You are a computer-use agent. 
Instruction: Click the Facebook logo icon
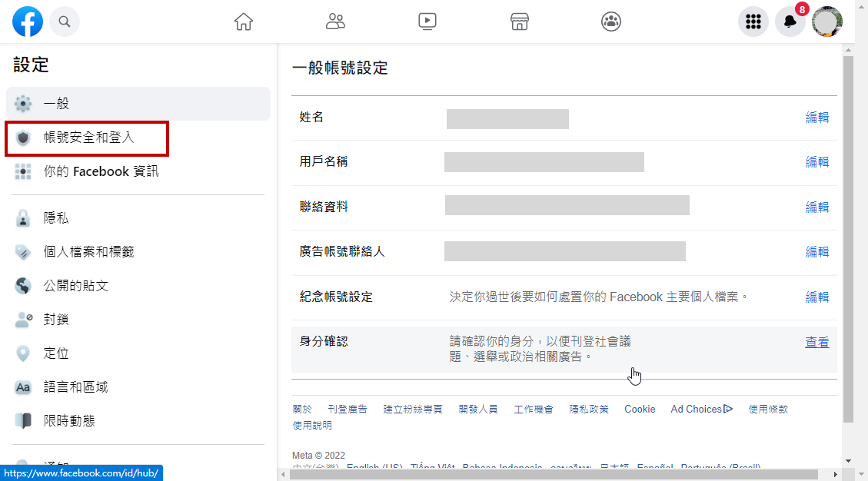[x=28, y=22]
